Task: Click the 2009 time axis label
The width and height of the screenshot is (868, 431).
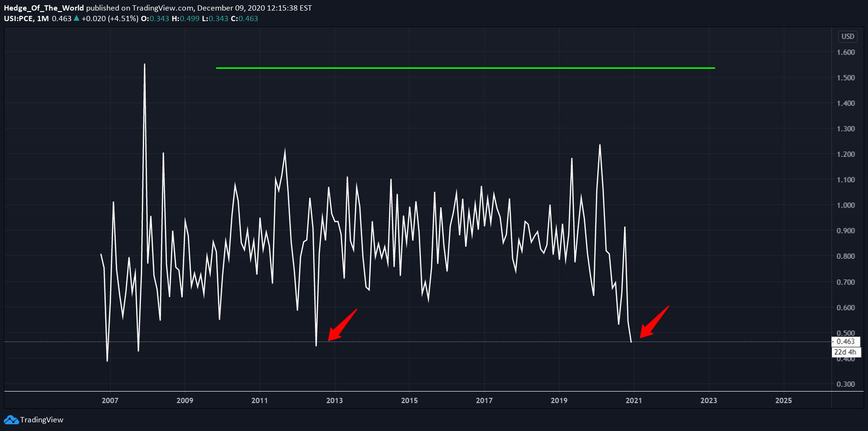Action: [185, 400]
